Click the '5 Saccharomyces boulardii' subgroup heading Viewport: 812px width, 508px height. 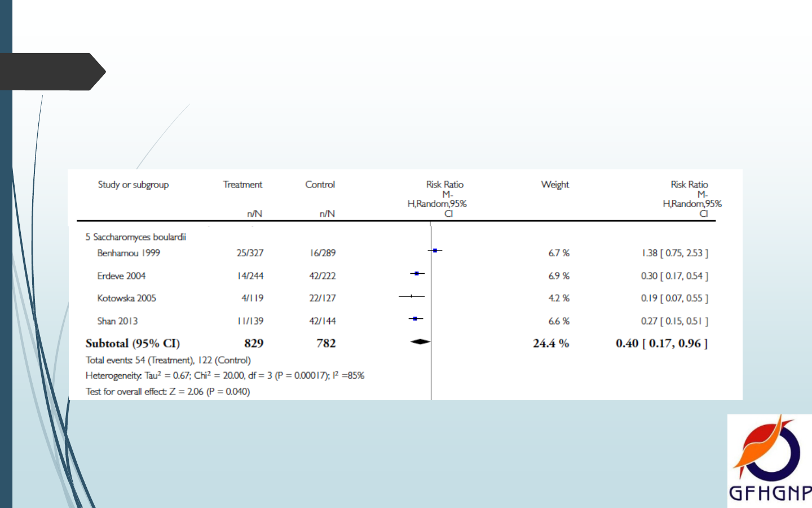[135, 237]
